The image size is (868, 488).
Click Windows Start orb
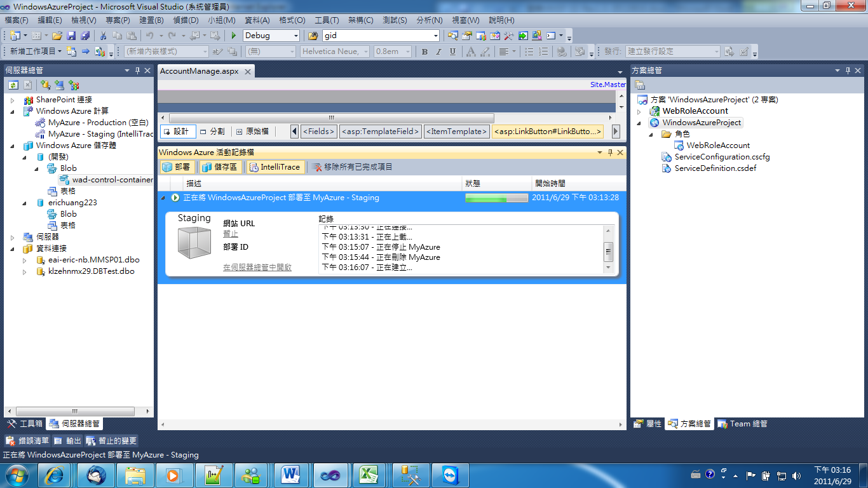(17, 475)
